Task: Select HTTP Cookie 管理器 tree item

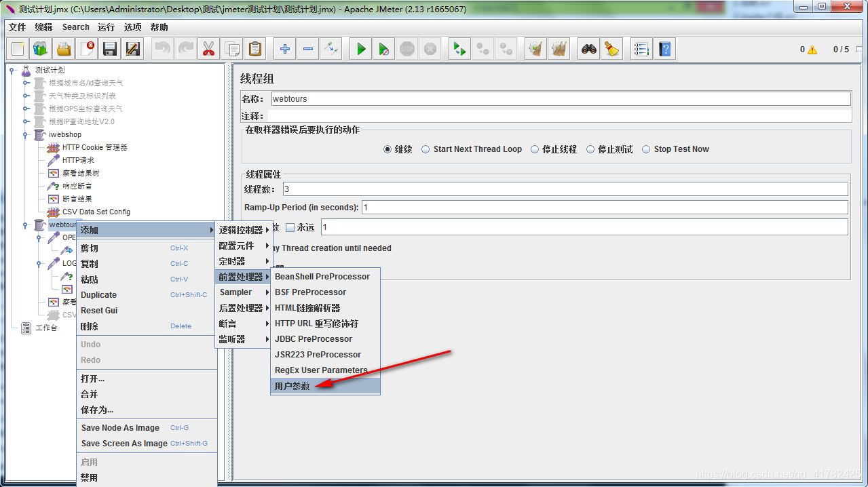Action: (x=94, y=147)
